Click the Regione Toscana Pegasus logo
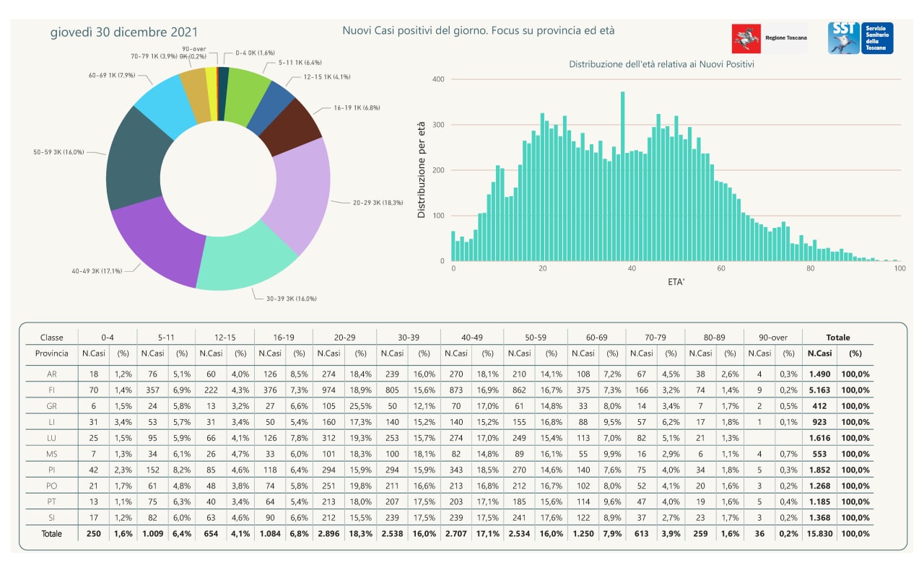Image resolution: width=924 pixels, height=572 pixels. 746,38
